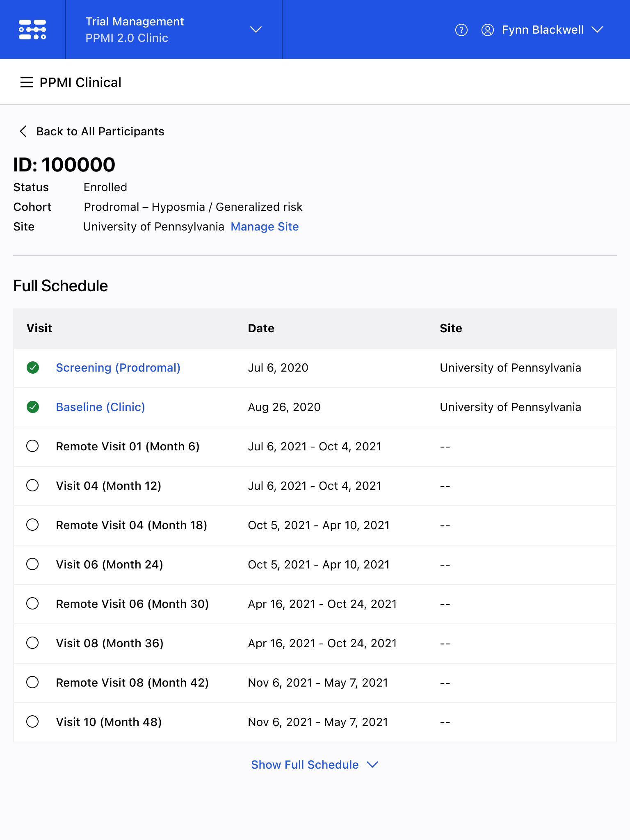Open the Baseline (Clinic) visit link

(x=100, y=407)
